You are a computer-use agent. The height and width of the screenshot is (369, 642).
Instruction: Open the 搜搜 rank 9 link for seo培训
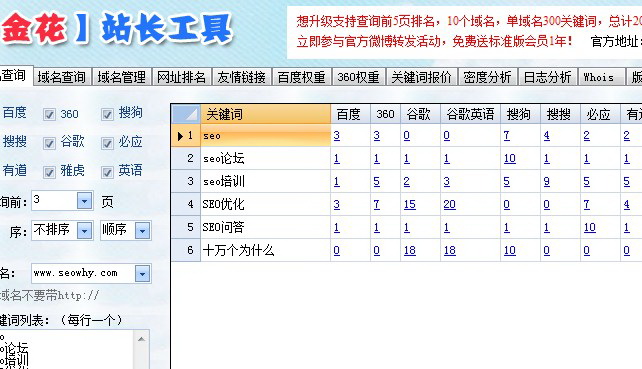pyautogui.click(x=547, y=181)
